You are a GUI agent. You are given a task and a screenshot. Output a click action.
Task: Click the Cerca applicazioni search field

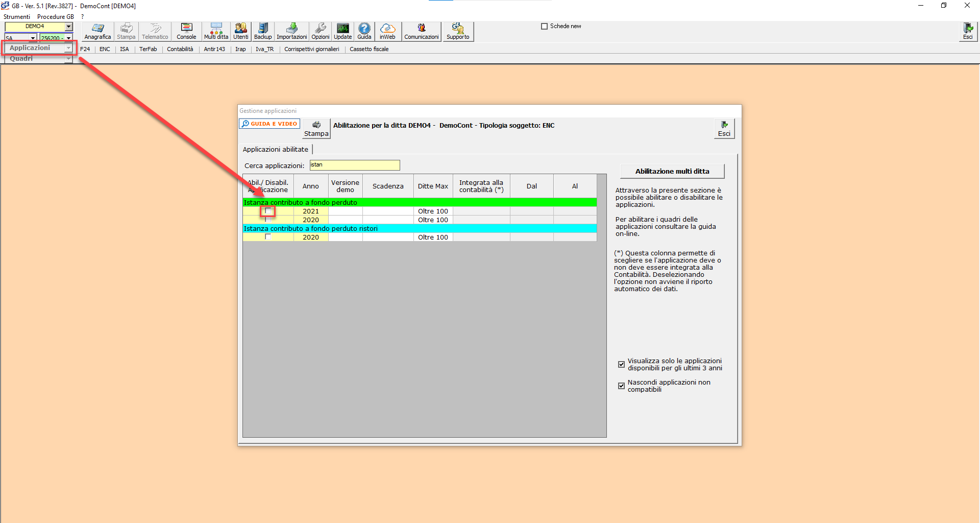(x=355, y=165)
